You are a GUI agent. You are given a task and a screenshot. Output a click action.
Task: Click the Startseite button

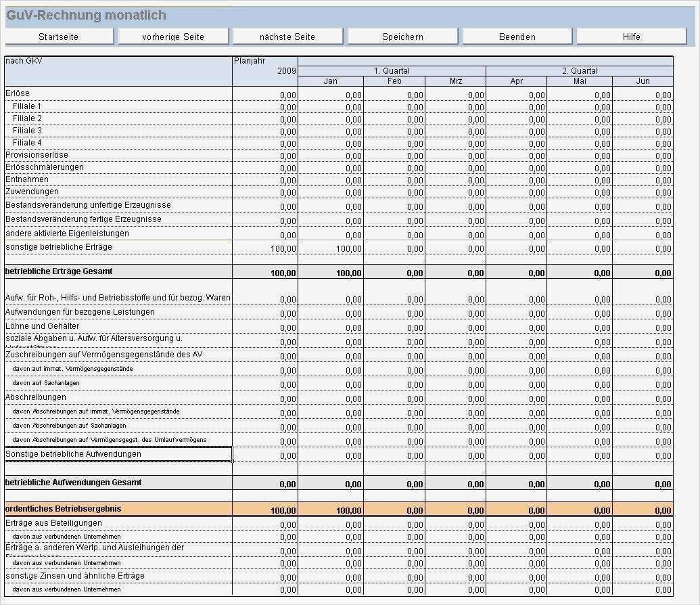point(59,37)
